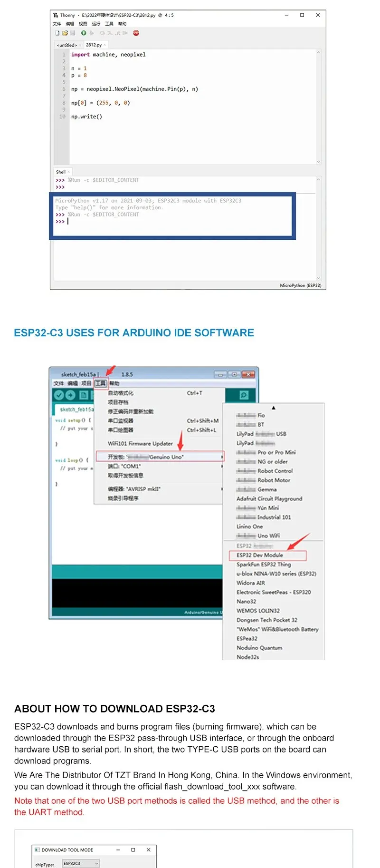Viewport: 380px width, 868px height.
Task: Switch to the 2812.py editor tab
Action: click(94, 45)
